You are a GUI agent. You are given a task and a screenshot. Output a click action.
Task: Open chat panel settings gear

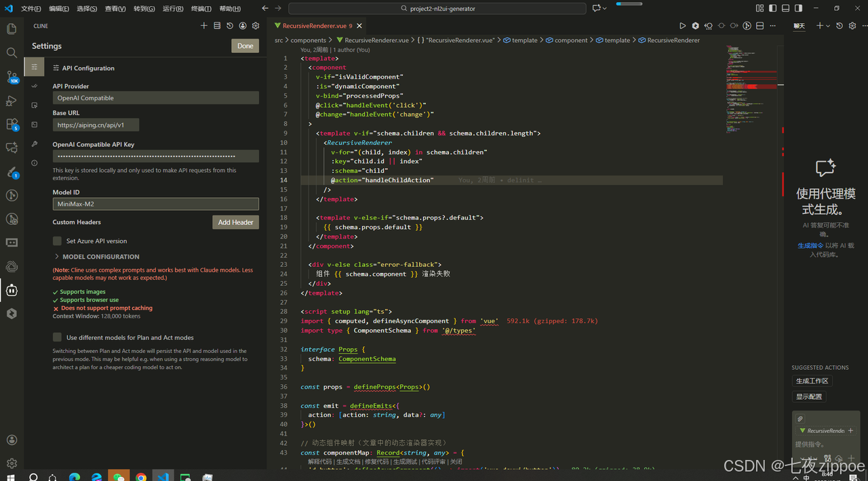pyautogui.click(x=852, y=26)
